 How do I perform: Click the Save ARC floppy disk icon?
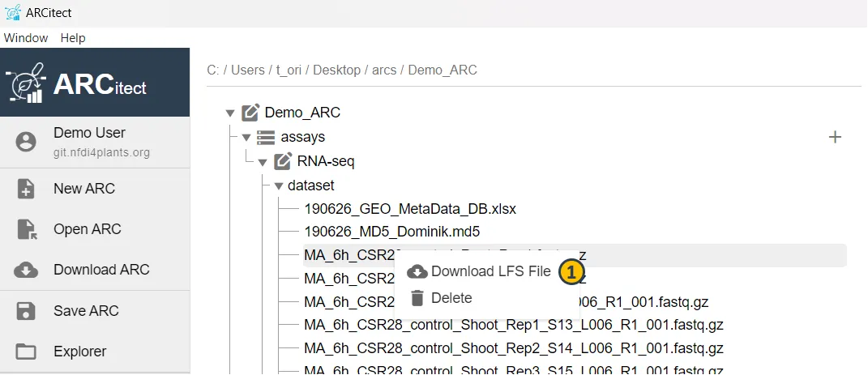[x=26, y=311]
